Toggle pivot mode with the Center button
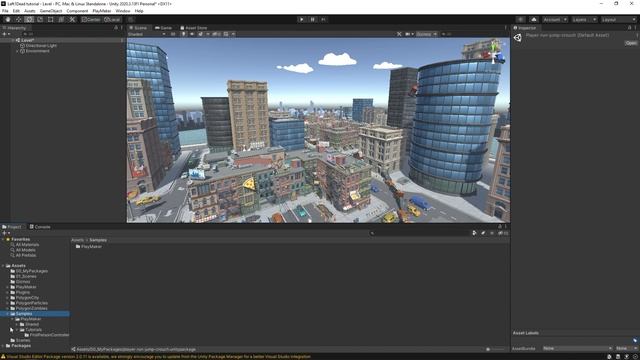This screenshot has width=640, height=360. (91, 19)
